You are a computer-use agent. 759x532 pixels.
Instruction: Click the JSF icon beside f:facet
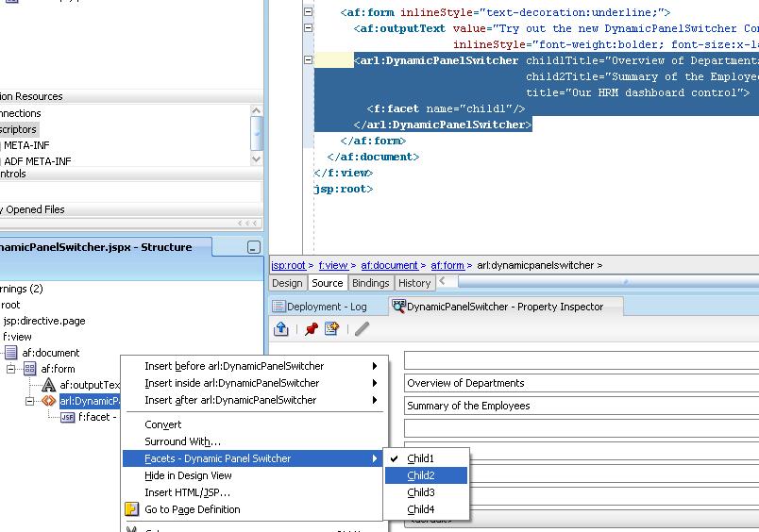pyautogui.click(x=67, y=417)
